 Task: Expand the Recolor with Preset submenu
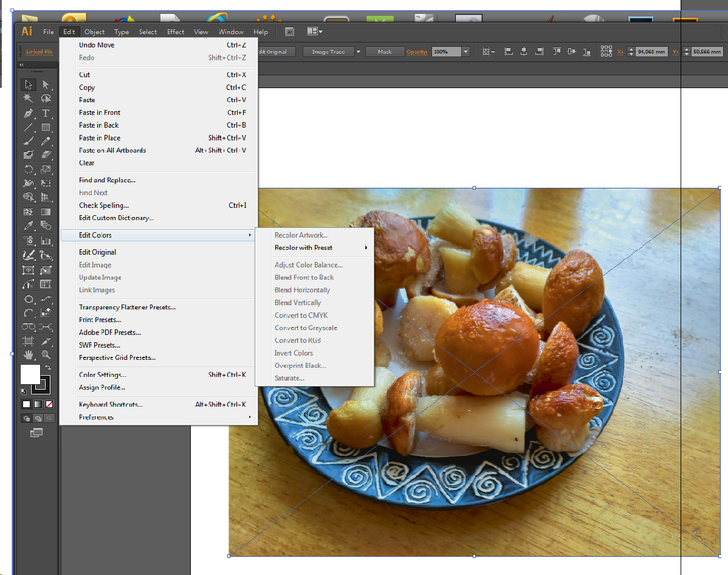click(x=315, y=247)
